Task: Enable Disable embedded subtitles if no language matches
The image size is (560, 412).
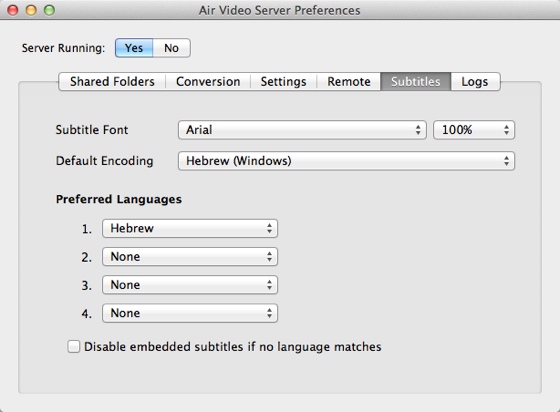Action: coord(74,347)
